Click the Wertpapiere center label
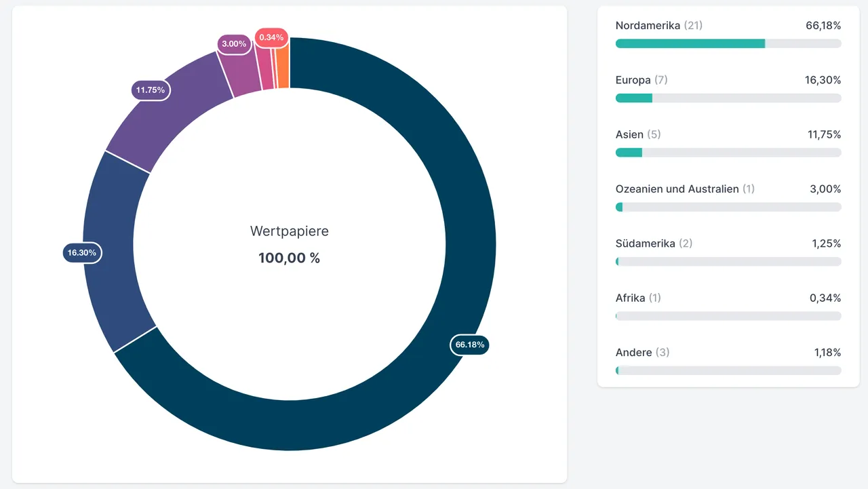The height and width of the screenshot is (489, 868). point(290,231)
